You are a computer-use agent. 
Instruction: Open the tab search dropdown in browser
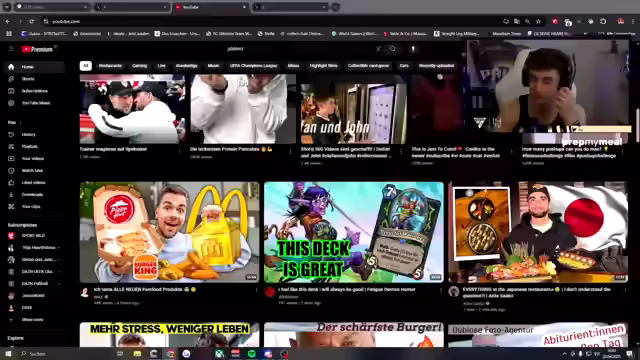pos(7,7)
